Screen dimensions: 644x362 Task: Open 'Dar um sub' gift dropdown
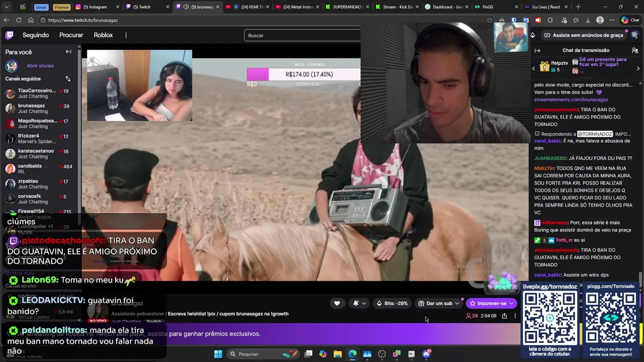tap(439, 303)
